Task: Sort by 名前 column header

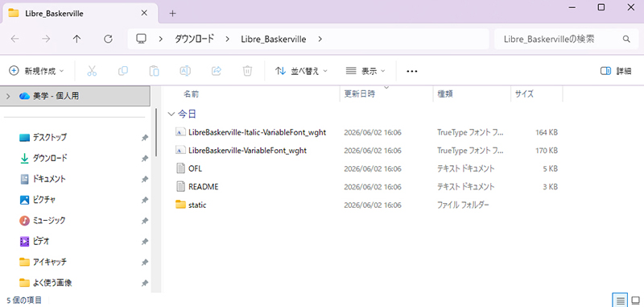Action: pyautogui.click(x=191, y=94)
